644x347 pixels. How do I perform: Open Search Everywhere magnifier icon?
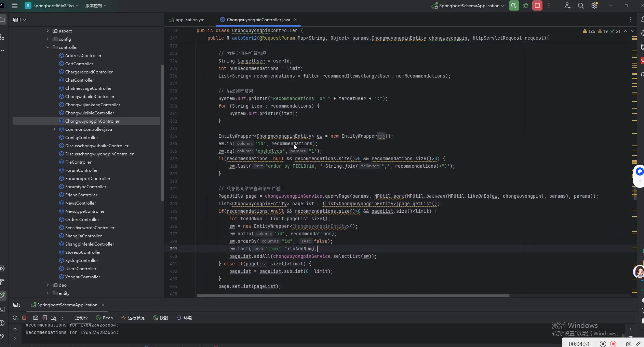(581, 6)
